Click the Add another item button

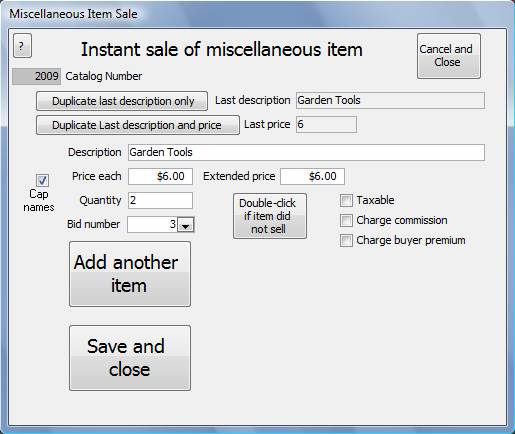(130, 274)
